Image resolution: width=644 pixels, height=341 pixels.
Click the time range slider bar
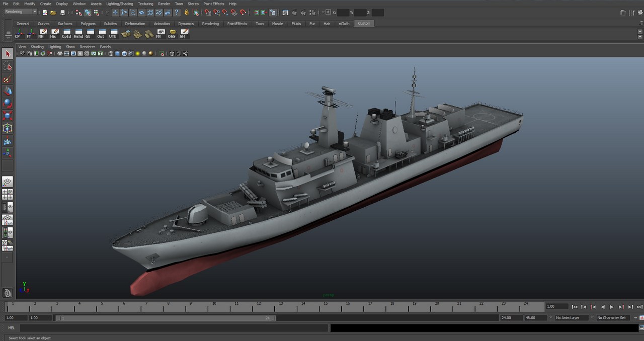click(165, 318)
